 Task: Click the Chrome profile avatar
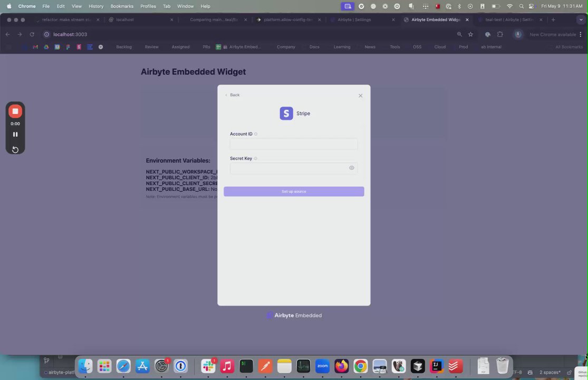pos(518,34)
